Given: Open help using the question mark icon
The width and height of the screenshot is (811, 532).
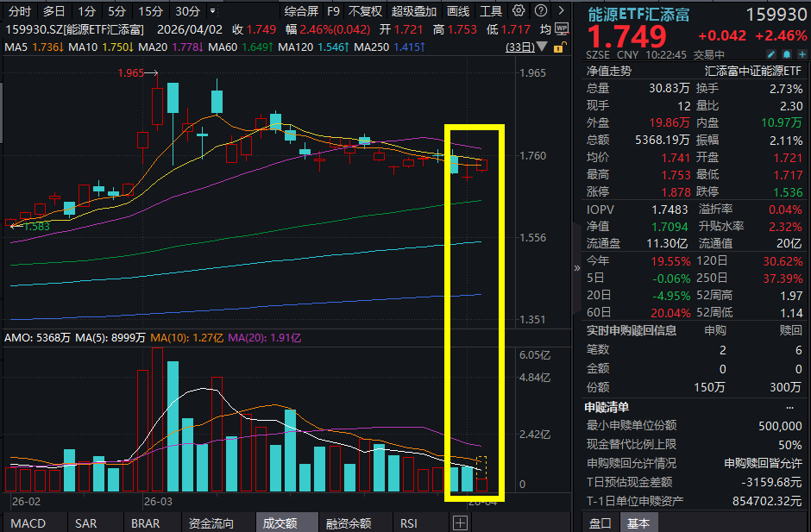Looking at the screenshot, I should point(541,10).
